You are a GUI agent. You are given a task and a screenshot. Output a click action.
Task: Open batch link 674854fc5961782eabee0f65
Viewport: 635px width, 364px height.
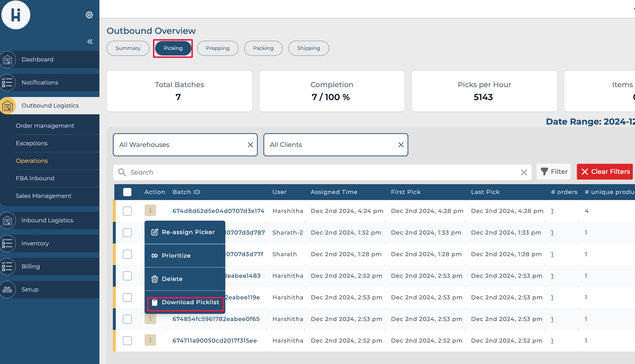(x=216, y=319)
